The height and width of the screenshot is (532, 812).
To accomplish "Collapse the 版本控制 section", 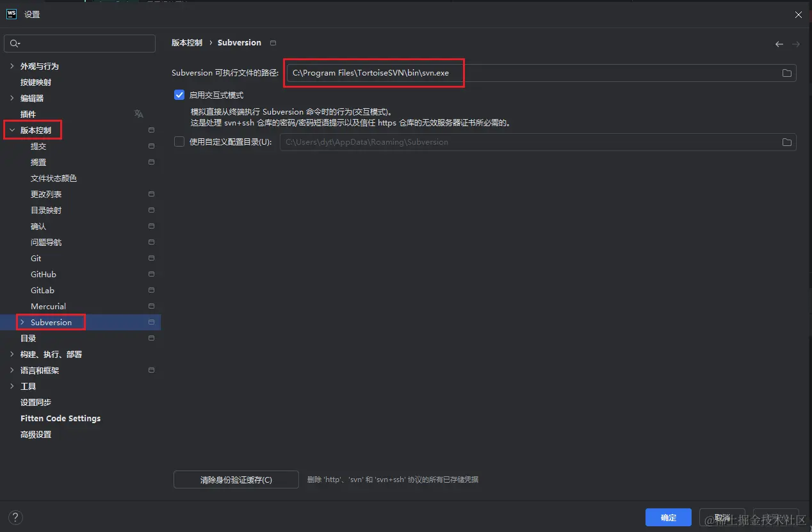I will [x=12, y=130].
